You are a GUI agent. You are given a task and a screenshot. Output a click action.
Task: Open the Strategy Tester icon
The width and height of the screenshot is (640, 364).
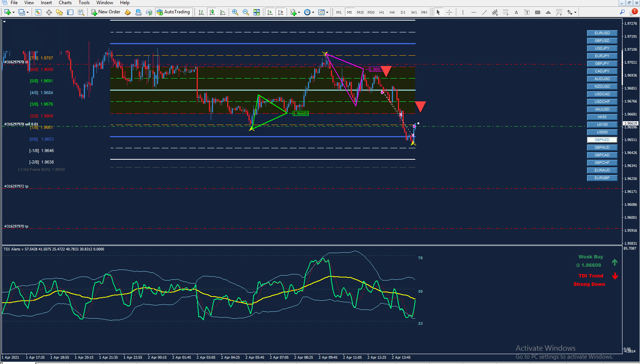tap(81, 12)
